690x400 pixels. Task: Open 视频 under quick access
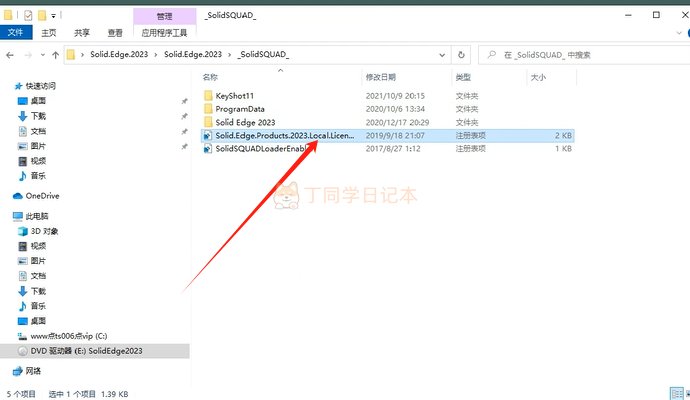[x=38, y=161]
